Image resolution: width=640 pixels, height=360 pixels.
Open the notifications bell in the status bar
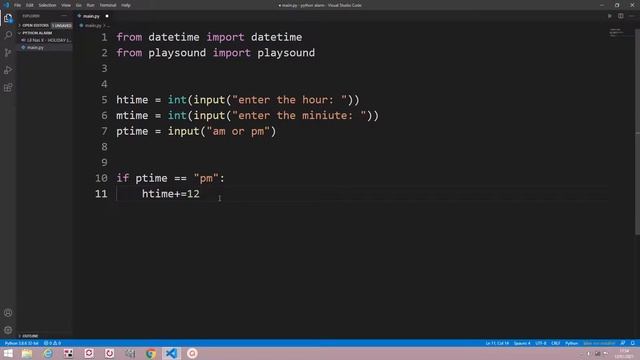pyautogui.click(x=633, y=343)
